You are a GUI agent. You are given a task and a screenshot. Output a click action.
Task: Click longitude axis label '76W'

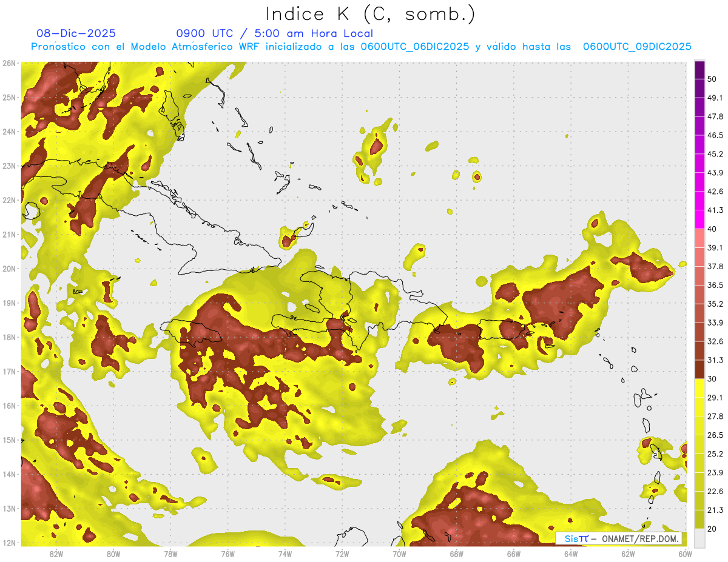[228, 554]
